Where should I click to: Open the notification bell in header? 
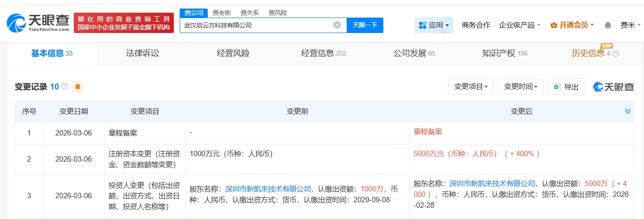[608, 25]
